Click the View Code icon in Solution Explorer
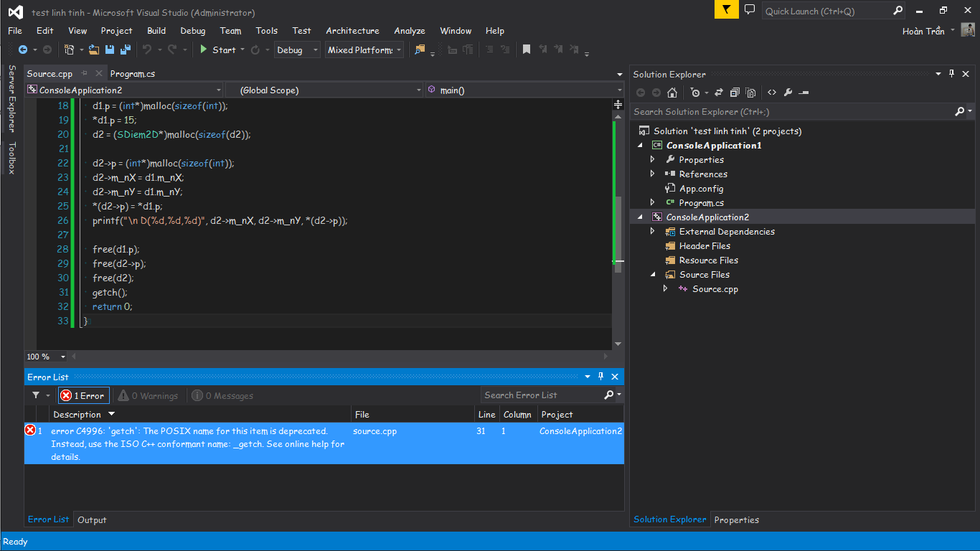 point(772,93)
